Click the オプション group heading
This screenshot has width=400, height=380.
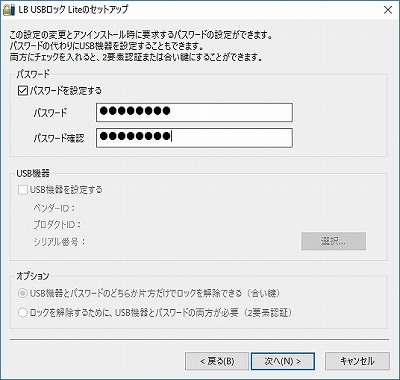(33, 276)
